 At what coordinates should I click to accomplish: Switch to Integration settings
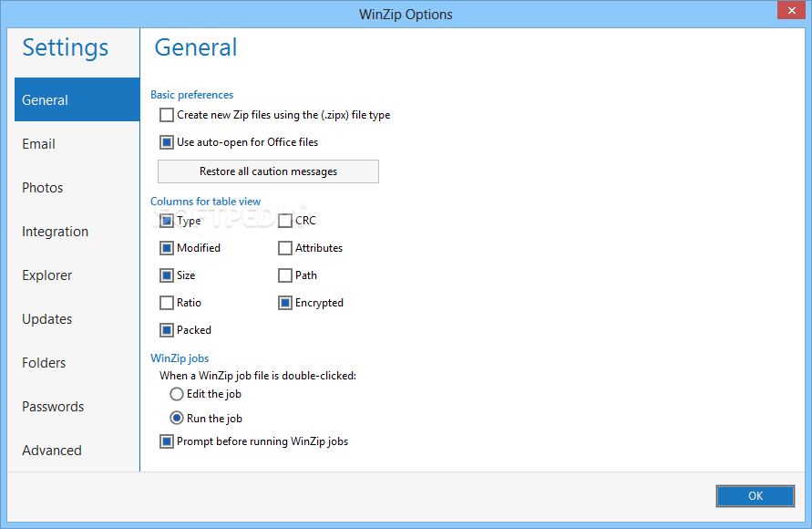pos(77,232)
